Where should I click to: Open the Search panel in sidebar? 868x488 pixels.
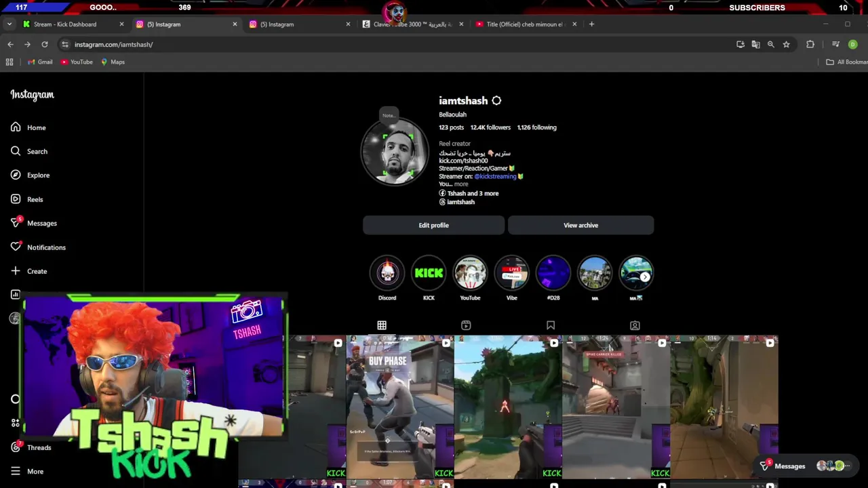point(29,151)
